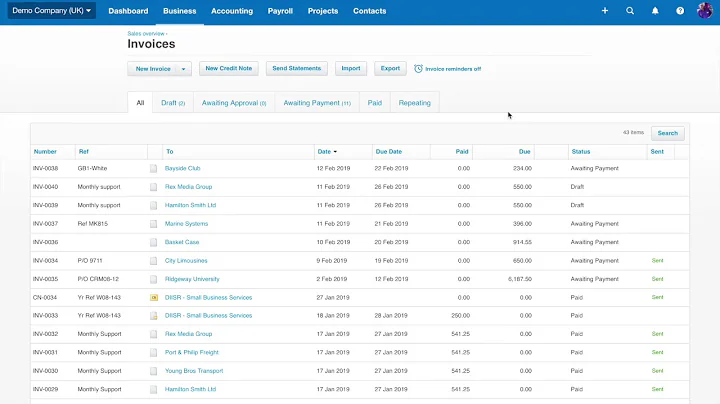Sort by the Date column header
Image resolution: width=720 pixels, height=404 pixels.
pos(327,152)
